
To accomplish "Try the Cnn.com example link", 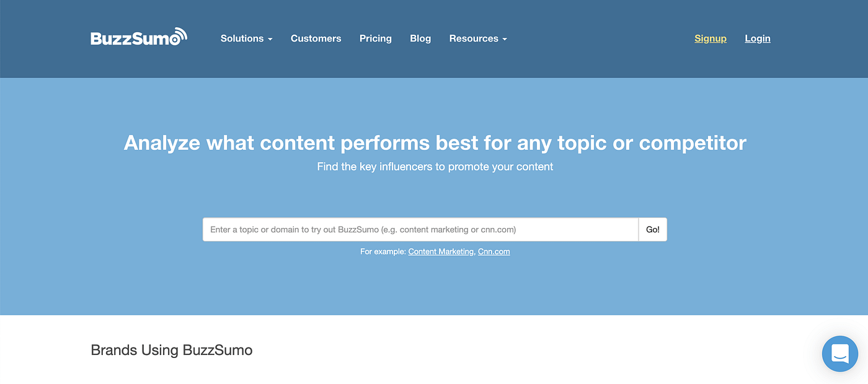I will pos(494,251).
